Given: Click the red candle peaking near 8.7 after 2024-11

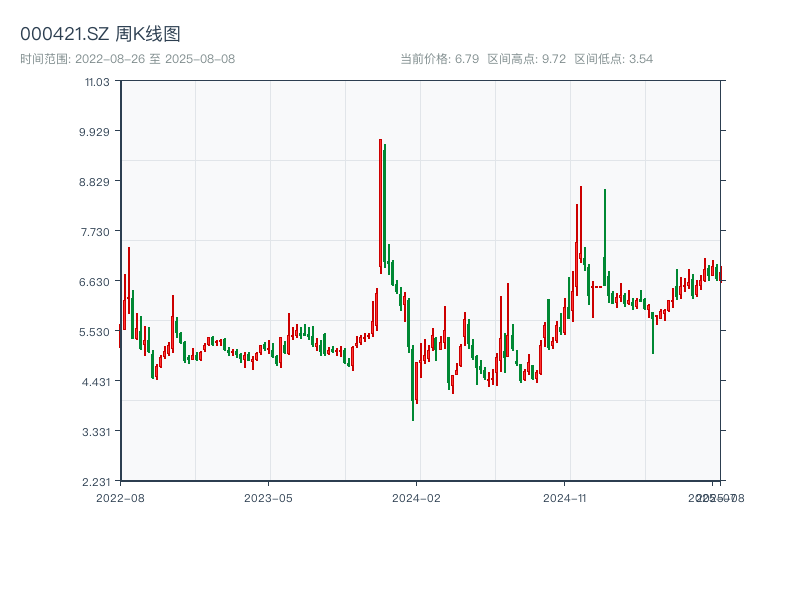Looking at the screenshot, I should point(581,224).
